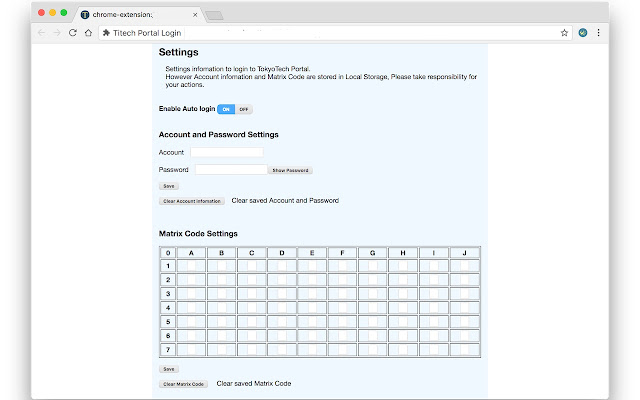The image size is (640, 400).
Task: Click matrix cell J7
Action: coord(464,350)
